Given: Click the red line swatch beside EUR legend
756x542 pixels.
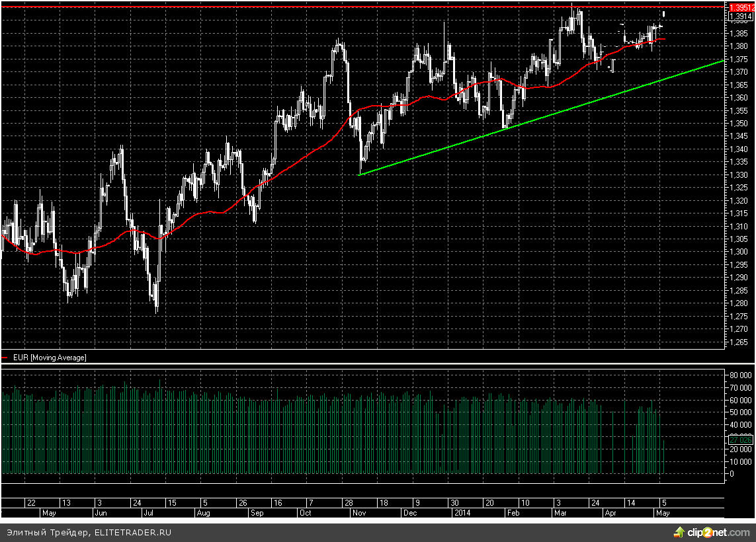Looking at the screenshot, I should click(6, 358).
